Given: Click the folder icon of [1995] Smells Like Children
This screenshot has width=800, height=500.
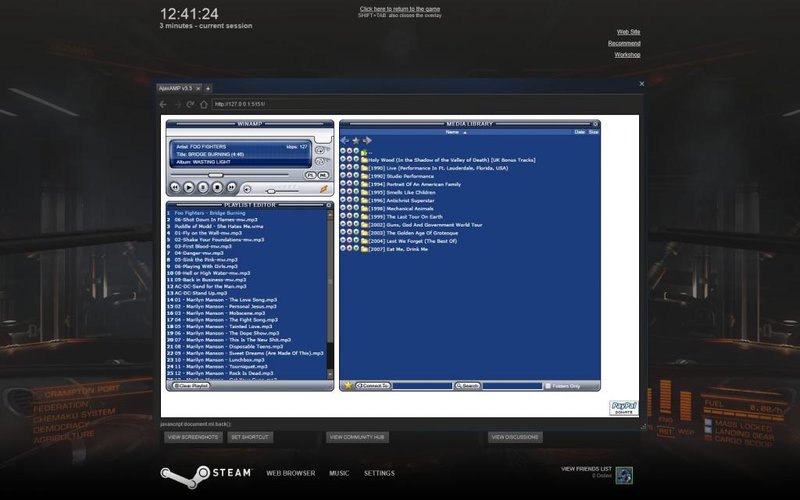Looking at the screenshot, I should (x=364, y=192).
